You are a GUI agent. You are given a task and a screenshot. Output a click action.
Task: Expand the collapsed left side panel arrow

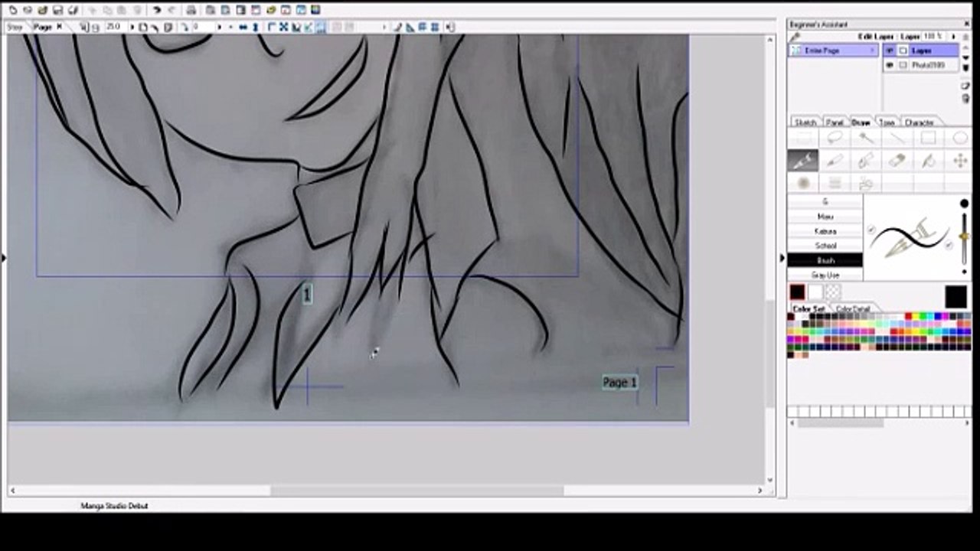(3, 259)
